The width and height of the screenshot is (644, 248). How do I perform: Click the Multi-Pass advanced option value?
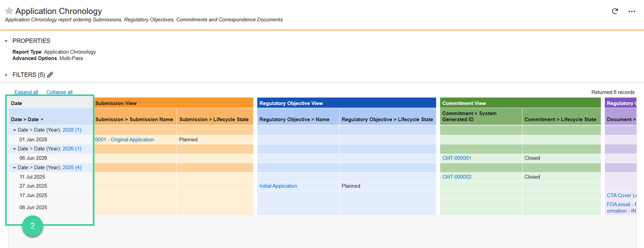[71, 58]
